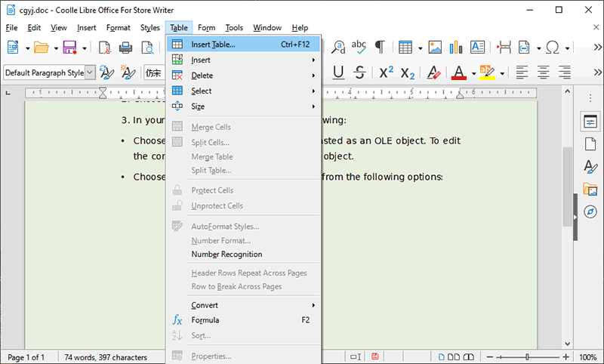Apply Underline formatting
This screenshot has width=604, height=364.
coord(338,72)
